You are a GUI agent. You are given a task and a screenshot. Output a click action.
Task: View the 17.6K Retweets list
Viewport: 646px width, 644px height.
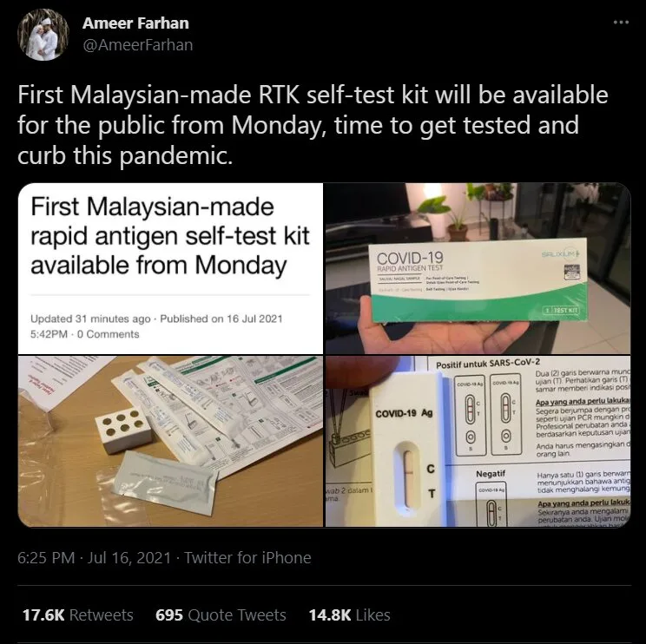[78, 614]
